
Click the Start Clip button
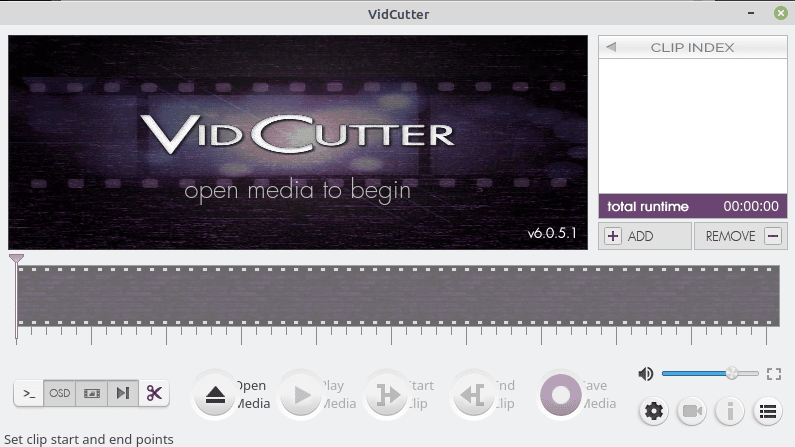pyautogui.click(x=388, y=395)
